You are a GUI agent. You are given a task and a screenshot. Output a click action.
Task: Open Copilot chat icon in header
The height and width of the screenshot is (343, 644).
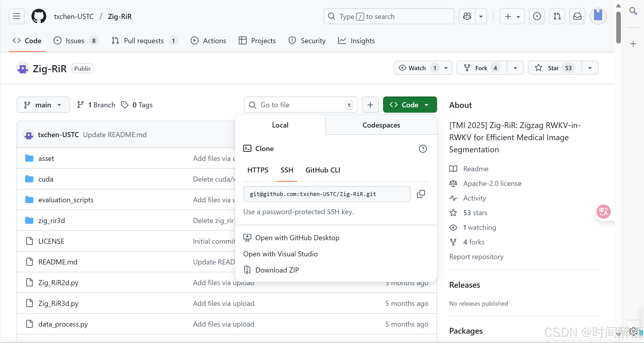pos(467,16)
